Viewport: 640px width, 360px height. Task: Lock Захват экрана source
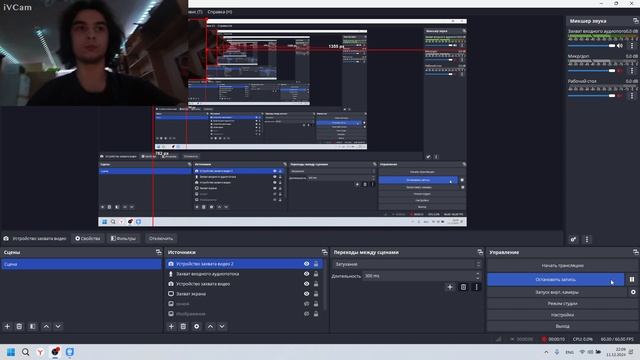coord(316,294)
